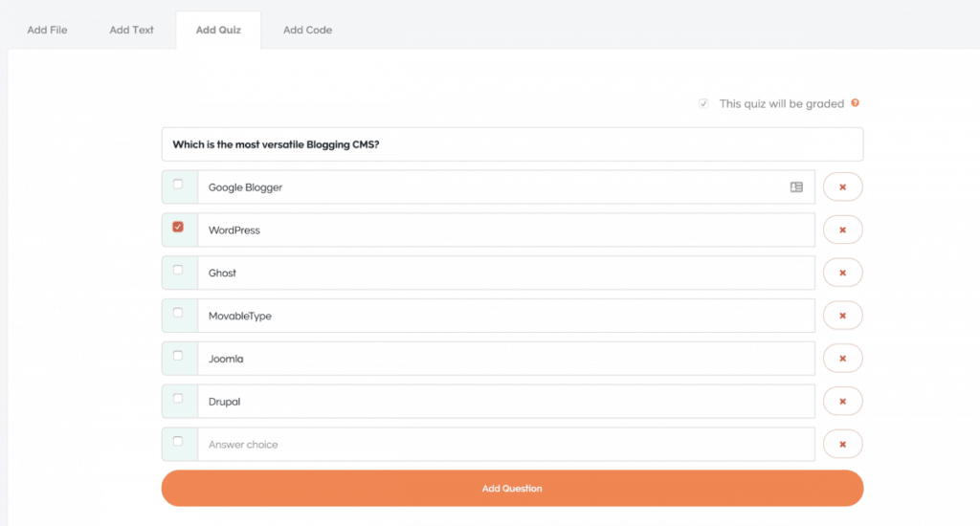Viewport: 980px width, 526px height.
Task: Click the Add Question button
Action: coord(513,488)
